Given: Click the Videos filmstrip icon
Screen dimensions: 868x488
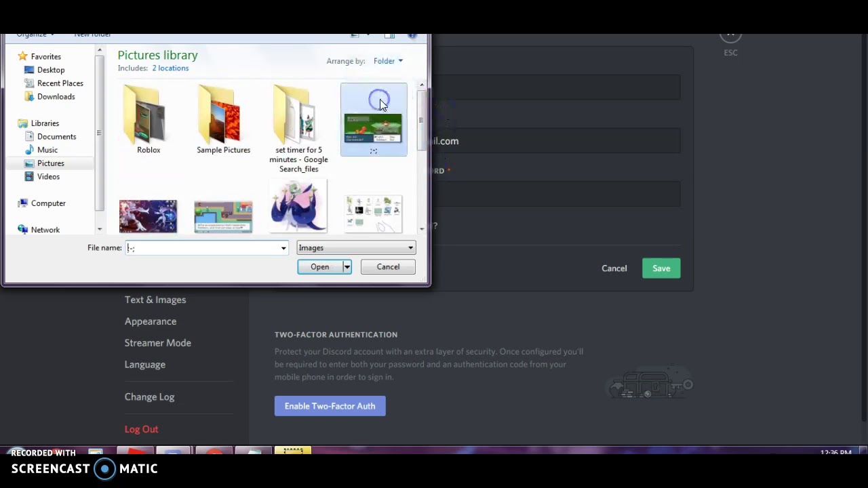Looking at the screenshot, I should coord(29,176).
